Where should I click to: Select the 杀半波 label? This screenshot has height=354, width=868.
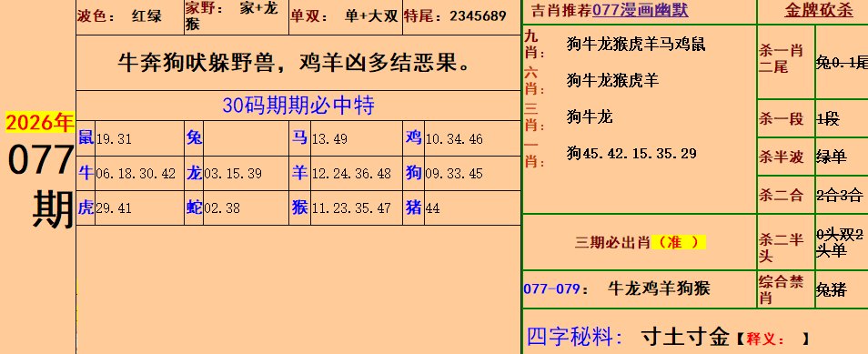(781, 157)
